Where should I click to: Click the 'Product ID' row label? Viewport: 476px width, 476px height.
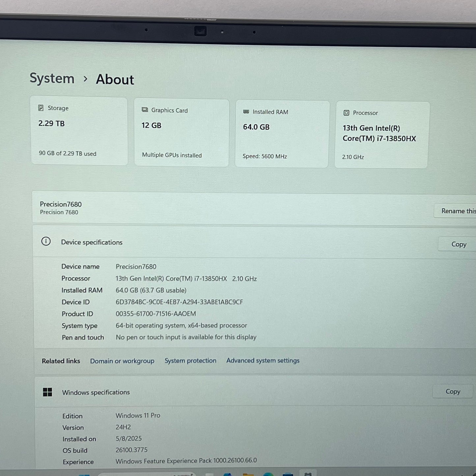[x=77, y=314]
